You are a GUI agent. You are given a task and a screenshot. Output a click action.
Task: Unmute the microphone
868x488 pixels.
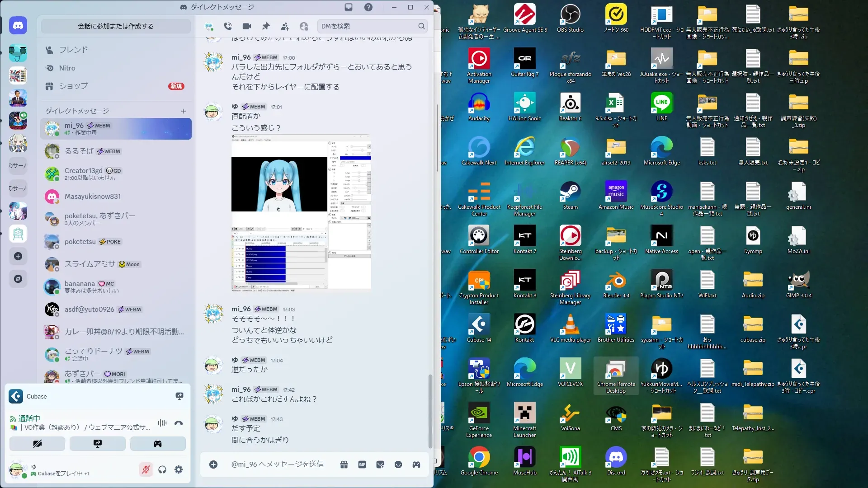pos(146,470)
